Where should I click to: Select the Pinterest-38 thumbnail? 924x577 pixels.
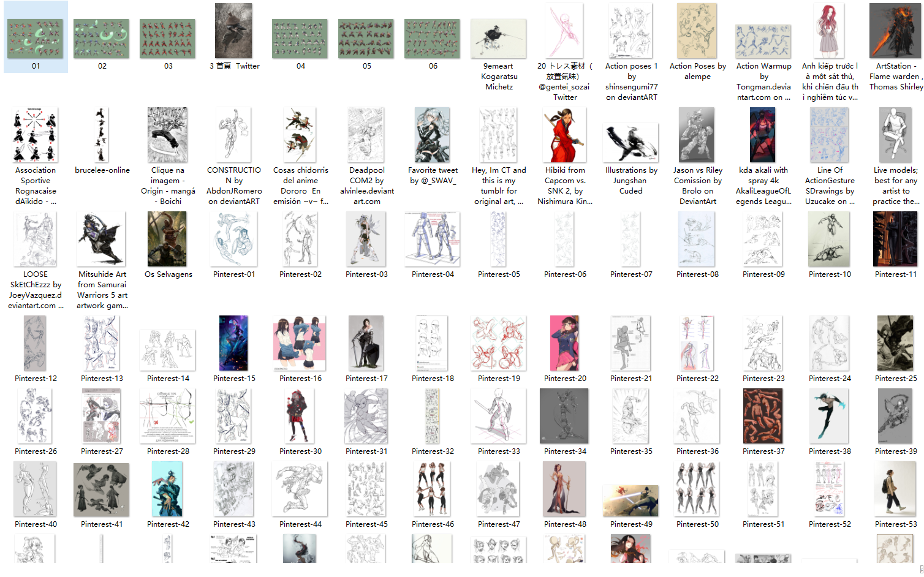(x=830, y=416)
